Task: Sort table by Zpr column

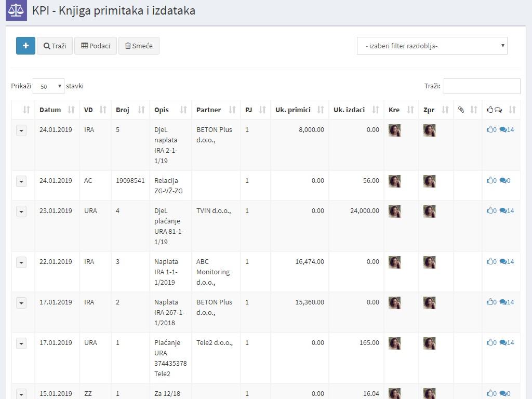Action: (x=436, y=110)
